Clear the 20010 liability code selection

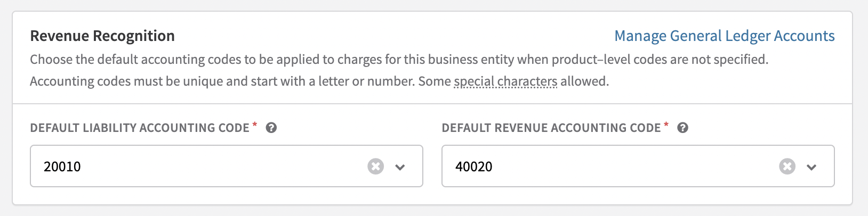coord(375,167)
